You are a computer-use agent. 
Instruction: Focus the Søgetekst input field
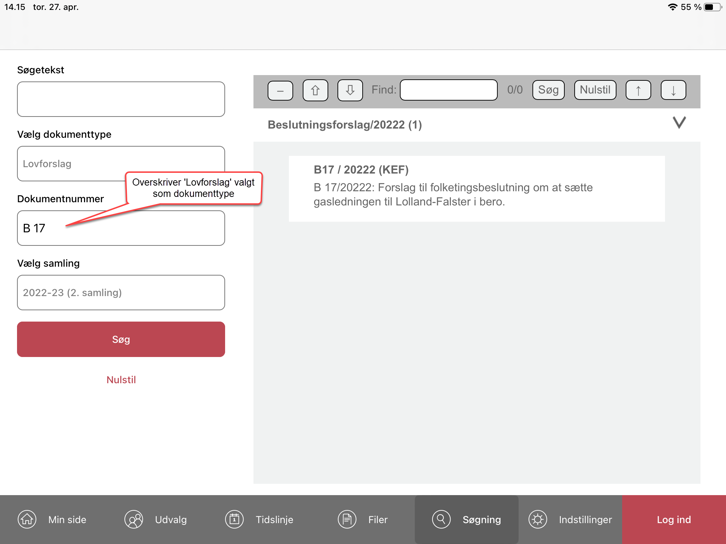121,99
